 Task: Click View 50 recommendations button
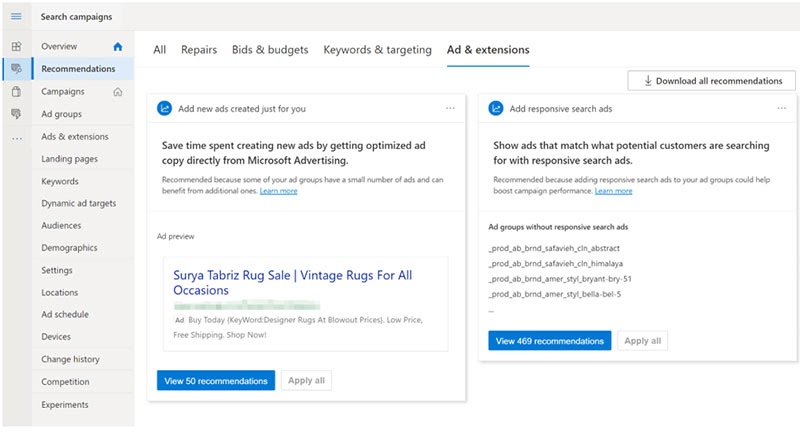click(215, 381)
